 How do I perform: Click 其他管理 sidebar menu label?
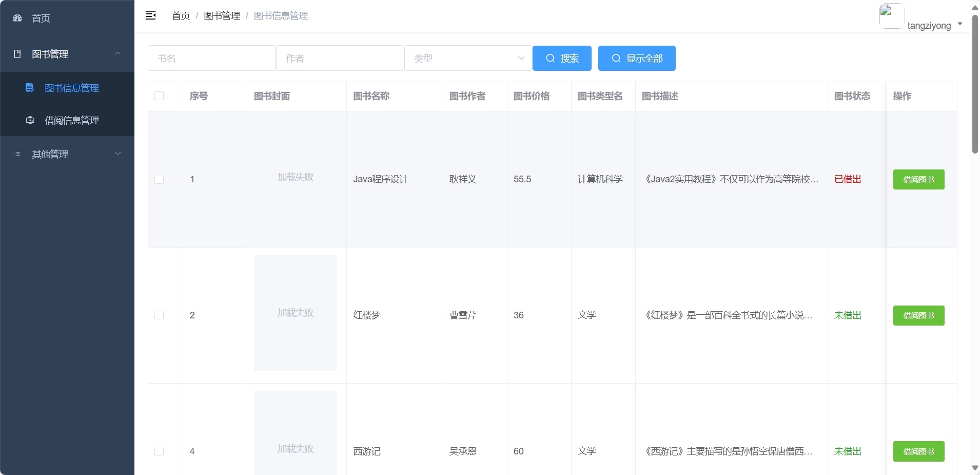[x=50, y=154]
